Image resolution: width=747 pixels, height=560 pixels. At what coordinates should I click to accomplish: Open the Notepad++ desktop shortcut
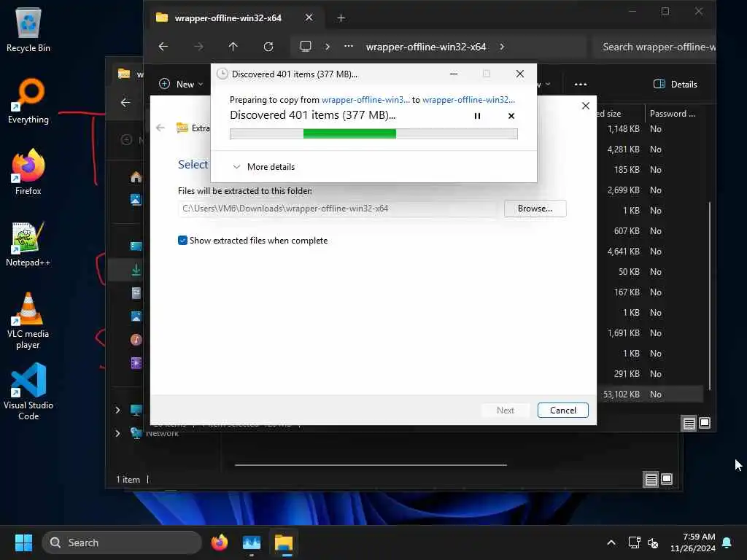[x=28, y=244]
